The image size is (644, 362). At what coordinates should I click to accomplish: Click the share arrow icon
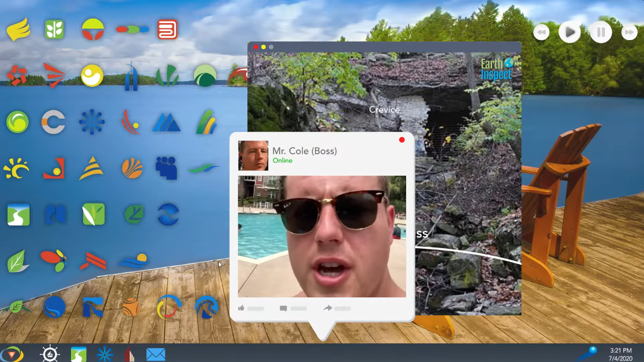click(x=327, y=308)
